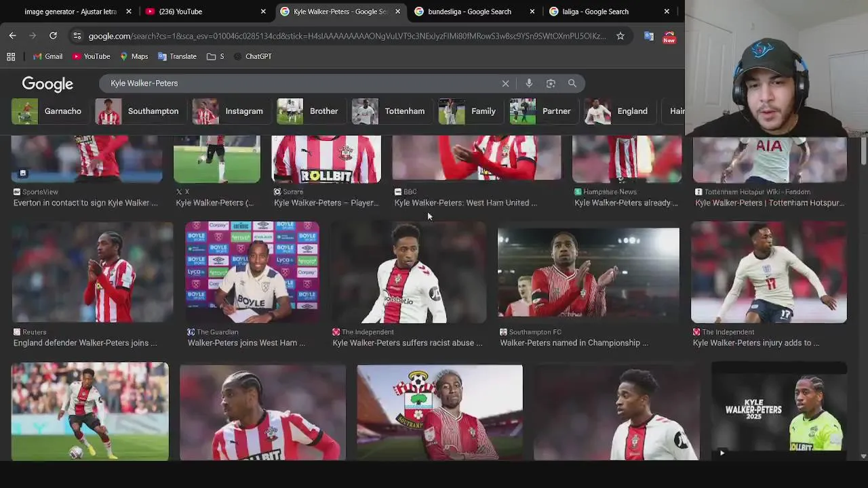Open the Google Translate extension icon
The width and height of the screenshot is (868, 488).
point(649,36)
